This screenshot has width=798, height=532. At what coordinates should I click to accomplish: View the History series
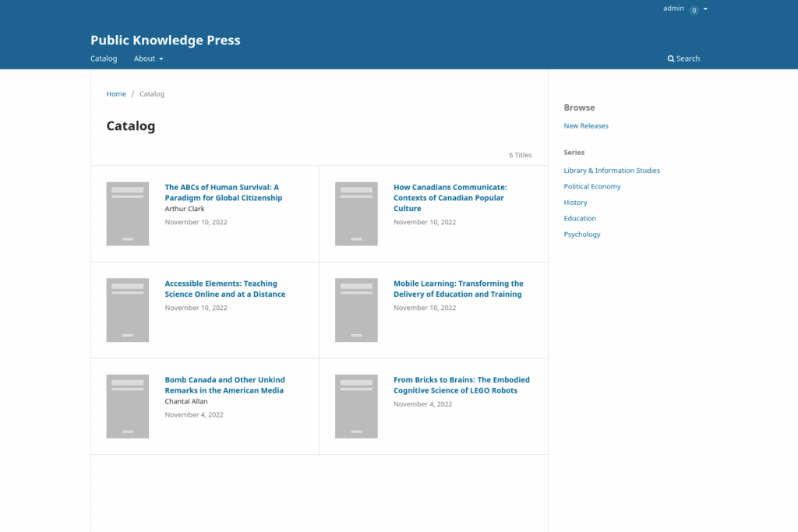point(575,202)
